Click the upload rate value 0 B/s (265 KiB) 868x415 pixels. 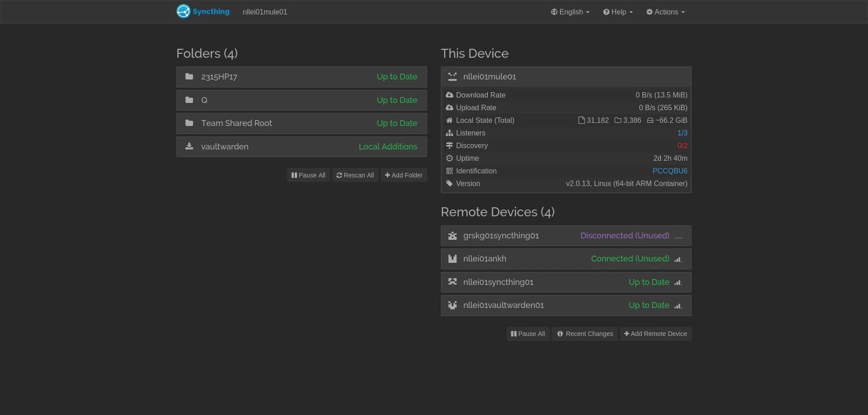coord(663,107)
